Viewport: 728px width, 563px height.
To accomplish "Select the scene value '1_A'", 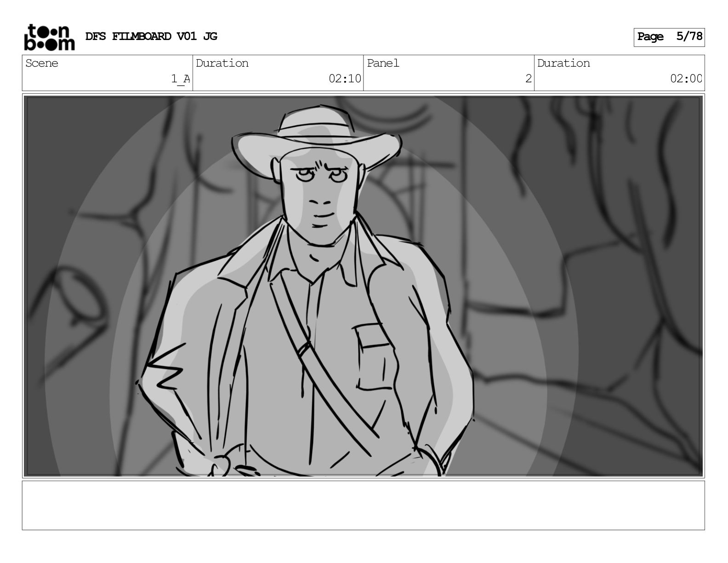I will point(181,79).
